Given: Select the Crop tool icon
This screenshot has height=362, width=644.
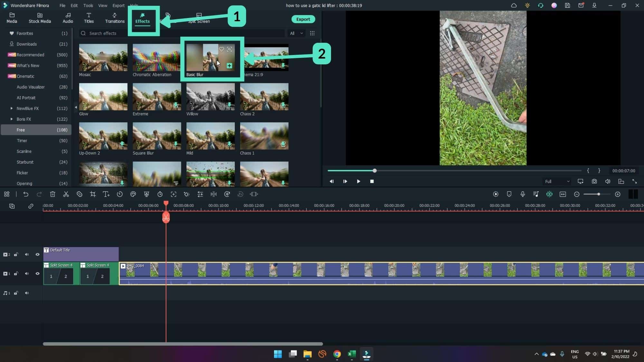Looking at the screenshot, I should [93, 194].
